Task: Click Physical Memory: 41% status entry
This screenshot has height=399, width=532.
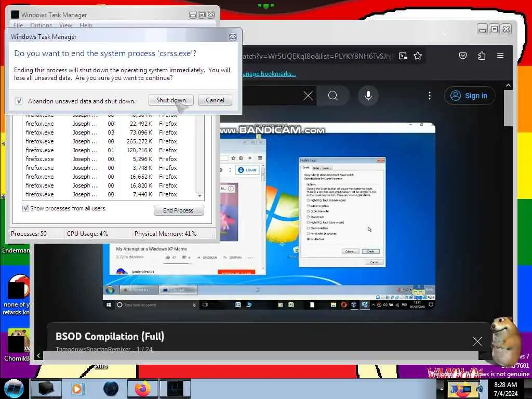Action: point(165,234)
